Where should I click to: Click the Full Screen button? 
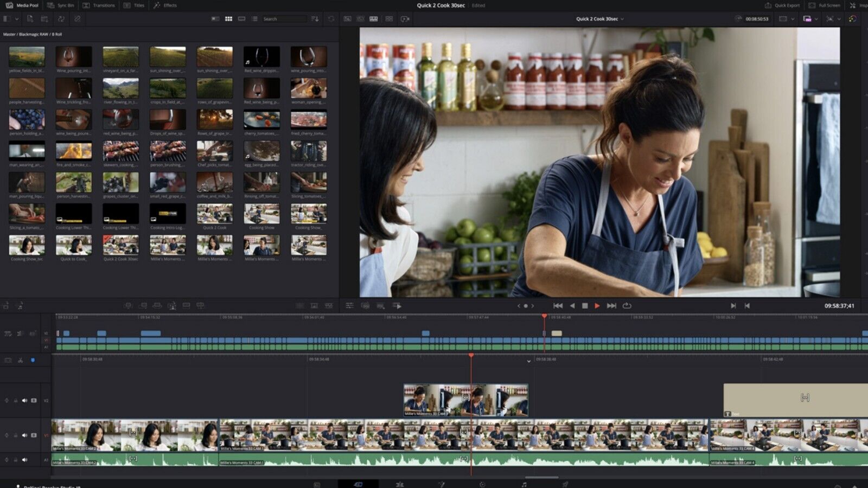(x=825, y=5)
